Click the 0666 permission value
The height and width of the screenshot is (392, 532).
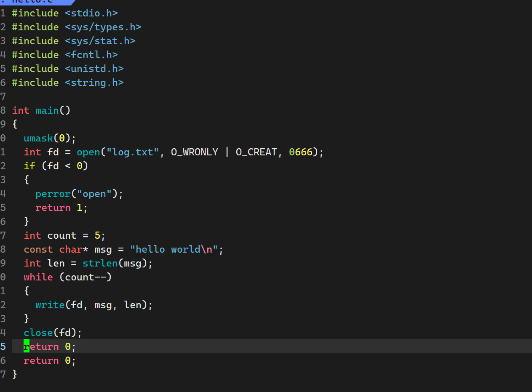(x=301, y=152)
